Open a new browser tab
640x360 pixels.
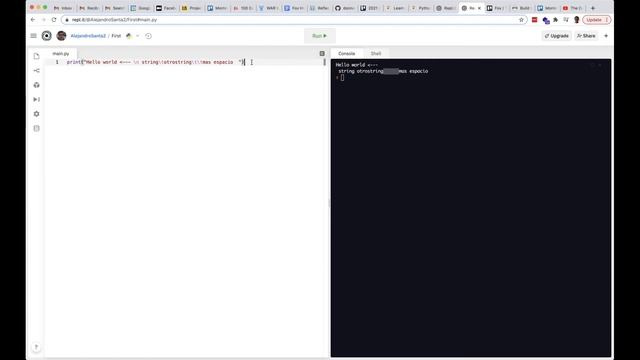[593, 8]
